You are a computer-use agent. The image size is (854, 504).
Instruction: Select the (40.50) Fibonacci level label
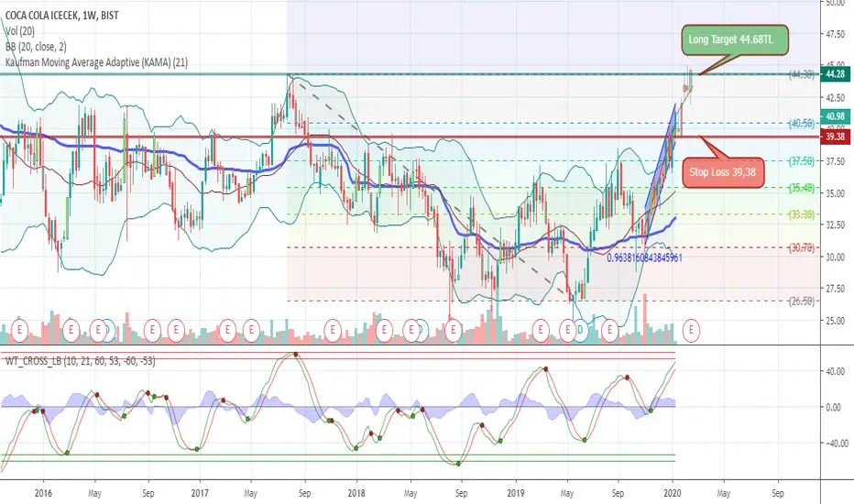pos(803,124)
